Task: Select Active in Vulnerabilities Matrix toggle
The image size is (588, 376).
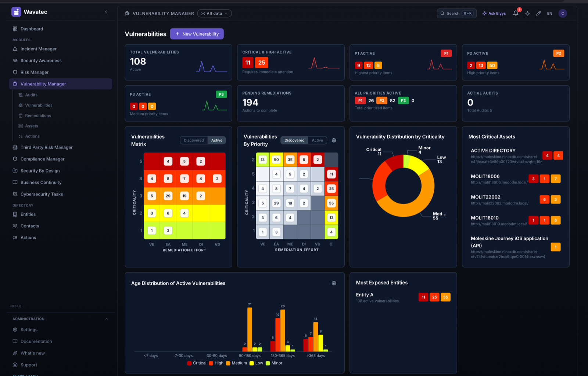Action: point(216,140)
